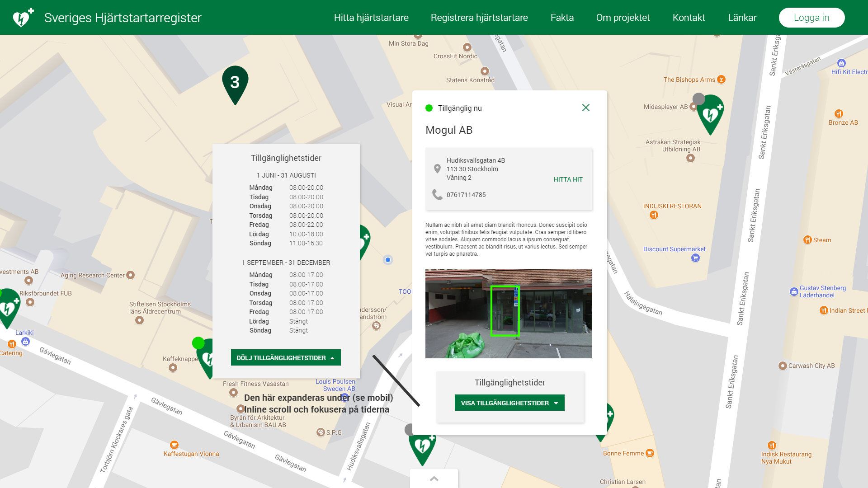Collapse hours with Dölj tillgänglighetstider

click(286, 357)
